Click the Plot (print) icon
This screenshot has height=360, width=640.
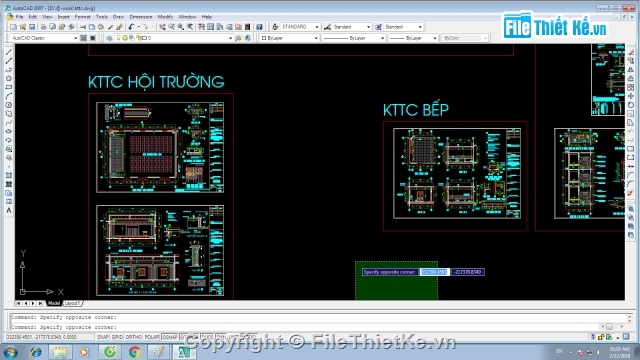coord(43,27)
